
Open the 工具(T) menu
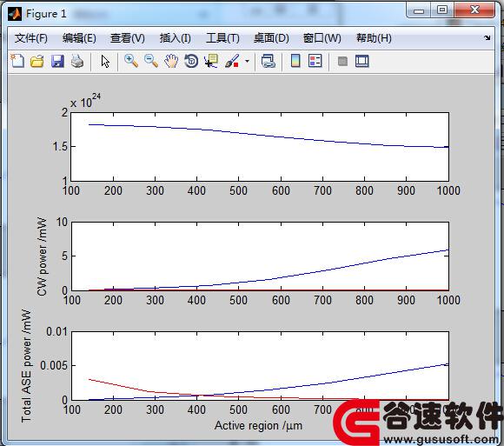coord(222,38)
